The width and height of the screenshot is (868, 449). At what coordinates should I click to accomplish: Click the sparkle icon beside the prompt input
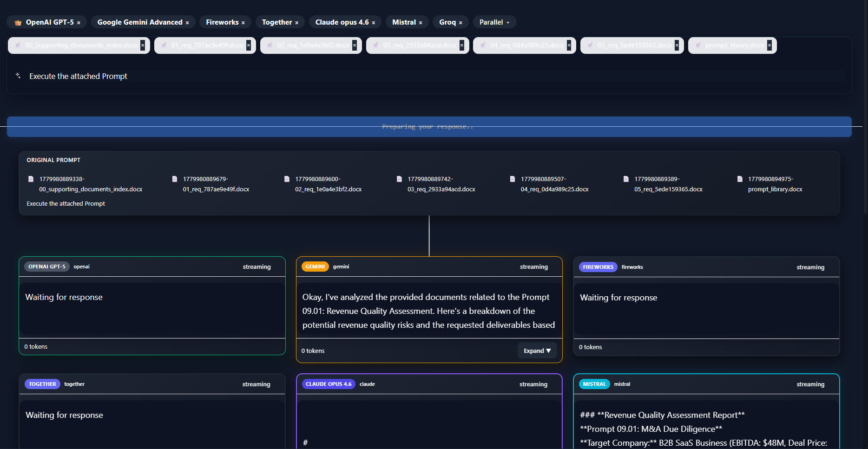tap(18, 75)
